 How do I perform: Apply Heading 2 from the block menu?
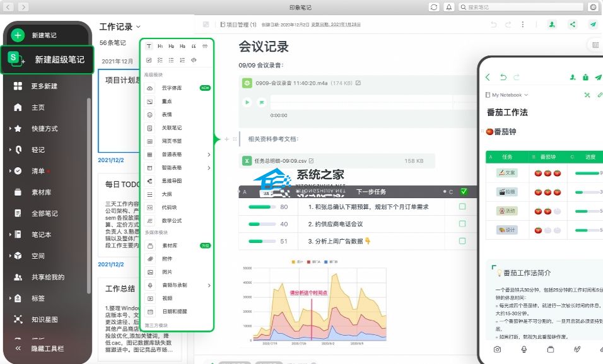(x=172, y=46)
